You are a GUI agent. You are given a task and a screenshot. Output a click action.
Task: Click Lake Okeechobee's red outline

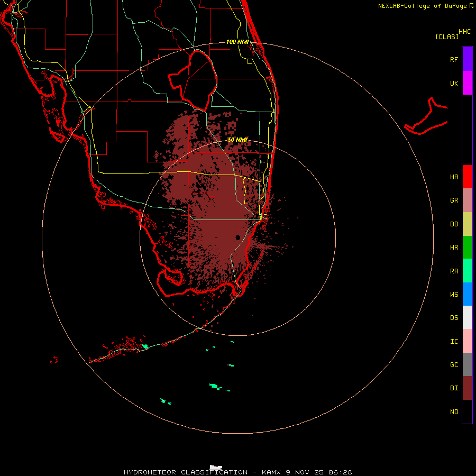[193, 80]
